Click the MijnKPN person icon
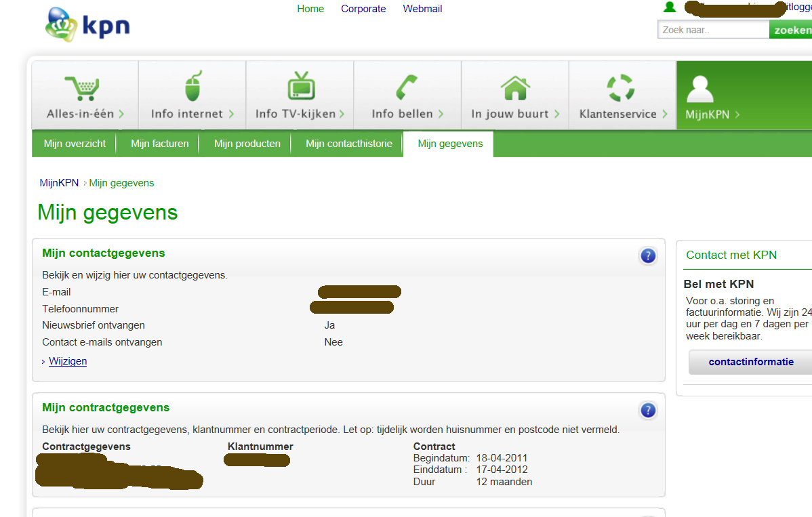Image resolution: width=812 pixels, height=517 pixels. coord(700,89)
